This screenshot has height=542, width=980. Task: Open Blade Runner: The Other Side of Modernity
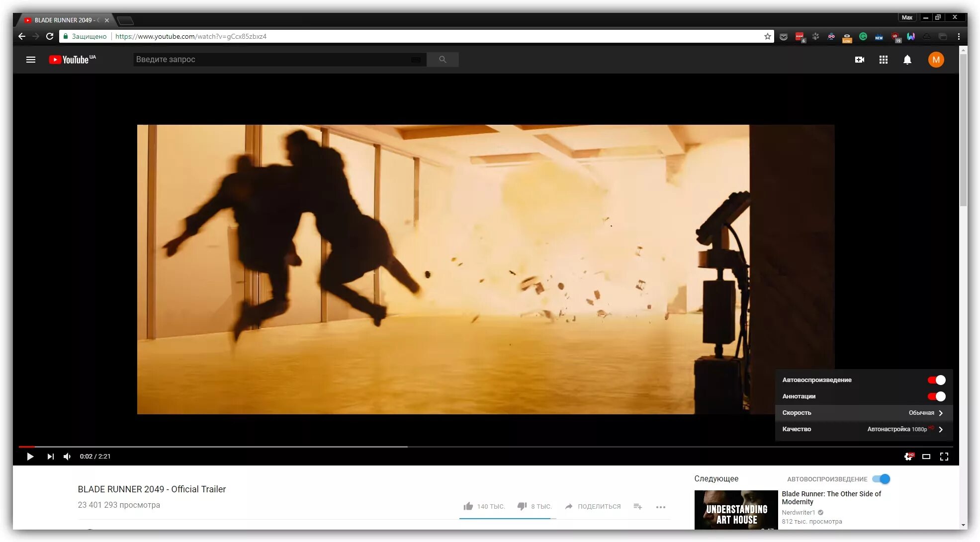coord(831,498)
